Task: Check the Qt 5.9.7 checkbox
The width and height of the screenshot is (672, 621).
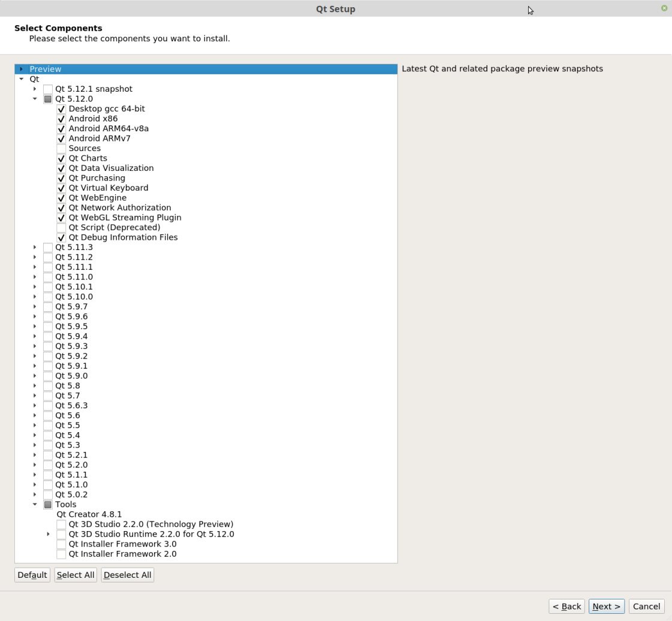Action: tap(48, 307)
